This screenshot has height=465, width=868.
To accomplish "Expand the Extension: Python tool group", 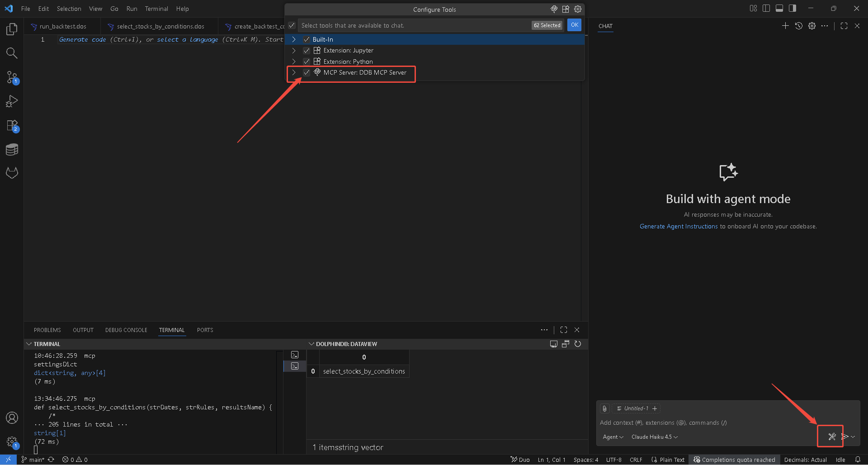I will pyautogui.click(x=294, y=62).
